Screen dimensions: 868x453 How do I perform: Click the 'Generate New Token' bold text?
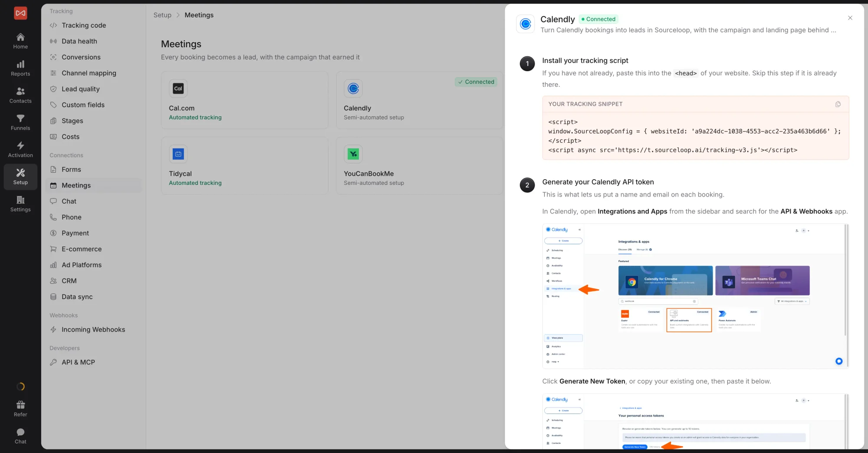pyautogui.click(x=592, y=381)
